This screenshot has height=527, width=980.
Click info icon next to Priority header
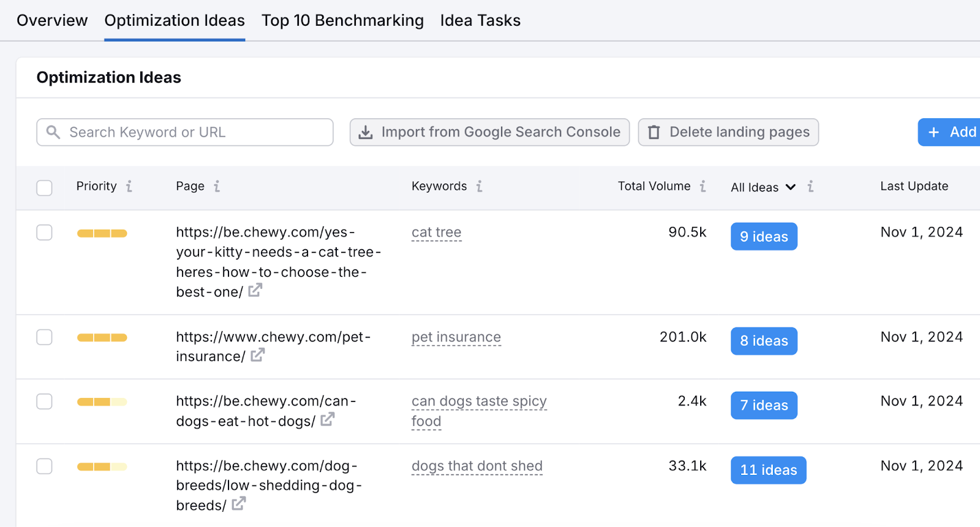(x=129, y=187)
